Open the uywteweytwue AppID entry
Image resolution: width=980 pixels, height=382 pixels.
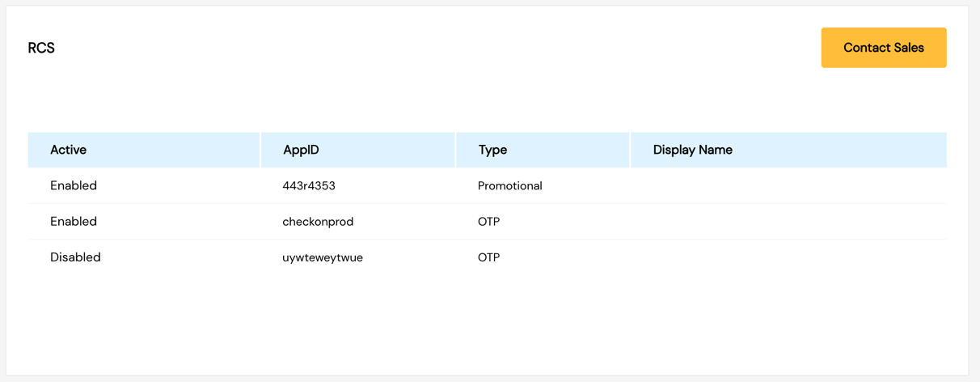(x=323, y=257)
